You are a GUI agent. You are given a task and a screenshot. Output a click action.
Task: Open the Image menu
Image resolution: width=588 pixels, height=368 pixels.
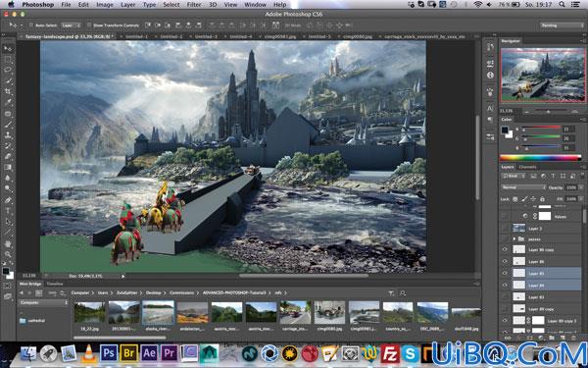click(105, 5)
